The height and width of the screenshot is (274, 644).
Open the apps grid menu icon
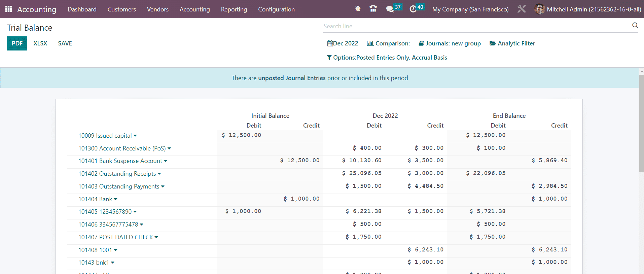point(9,9)
